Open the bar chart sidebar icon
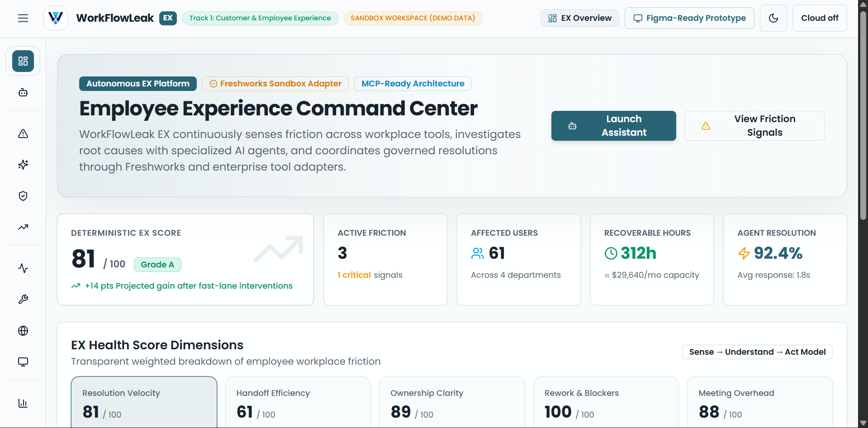 [x=23, y=403]
